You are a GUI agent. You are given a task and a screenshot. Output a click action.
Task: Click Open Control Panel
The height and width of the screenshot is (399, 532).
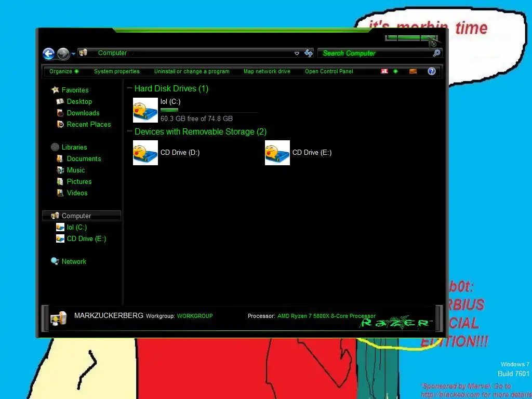click(329, 71)
